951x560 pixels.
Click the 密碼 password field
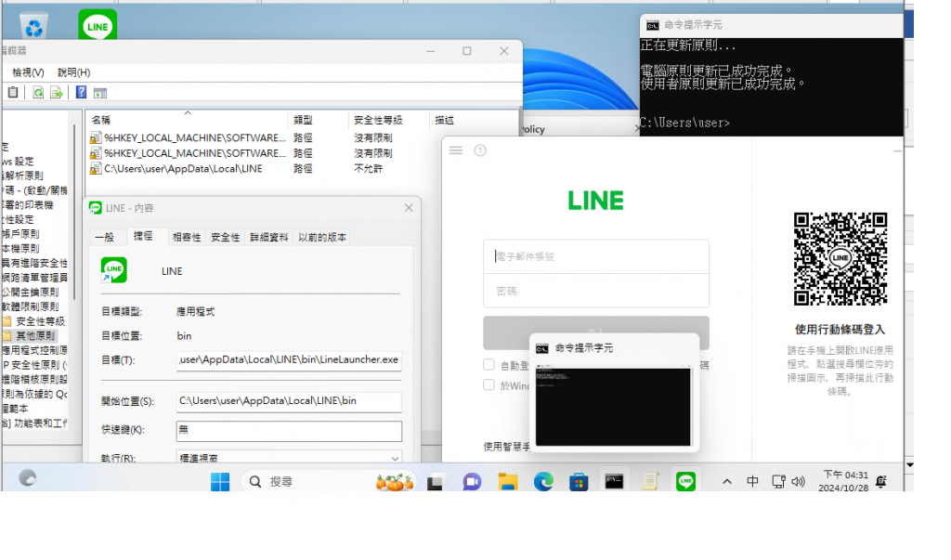(595, 291)
